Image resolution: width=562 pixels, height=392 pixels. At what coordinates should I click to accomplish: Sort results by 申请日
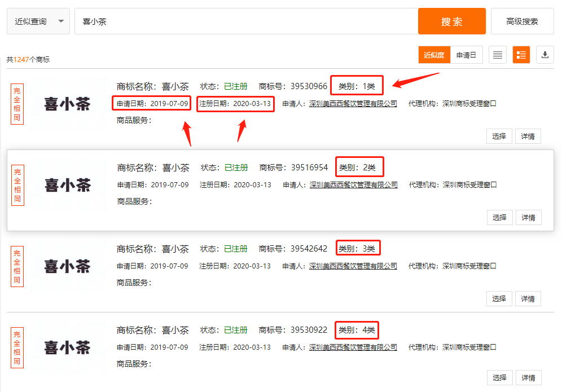466,55
